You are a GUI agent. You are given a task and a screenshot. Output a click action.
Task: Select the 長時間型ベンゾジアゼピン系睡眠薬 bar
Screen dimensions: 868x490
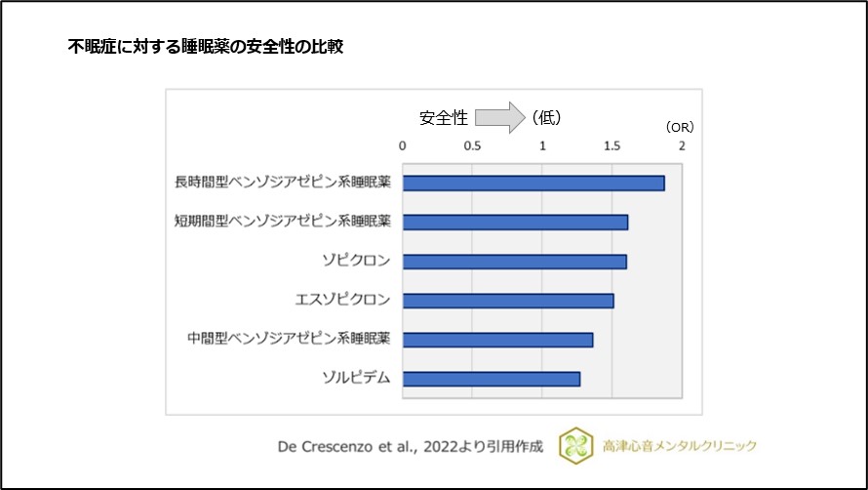[x=533, y=183]
